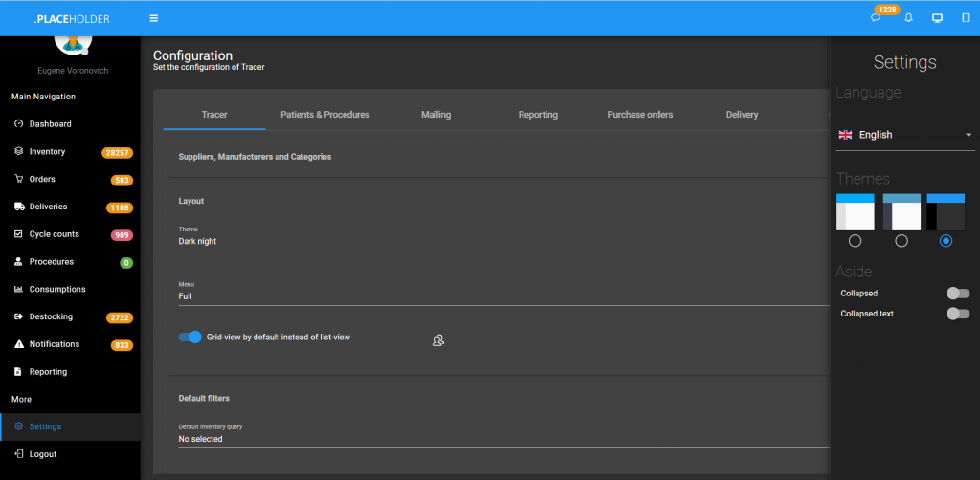Click the notification bell icon
Image resolution: width=980 pixels, height=480 pixels.
(x=908, y=18)
